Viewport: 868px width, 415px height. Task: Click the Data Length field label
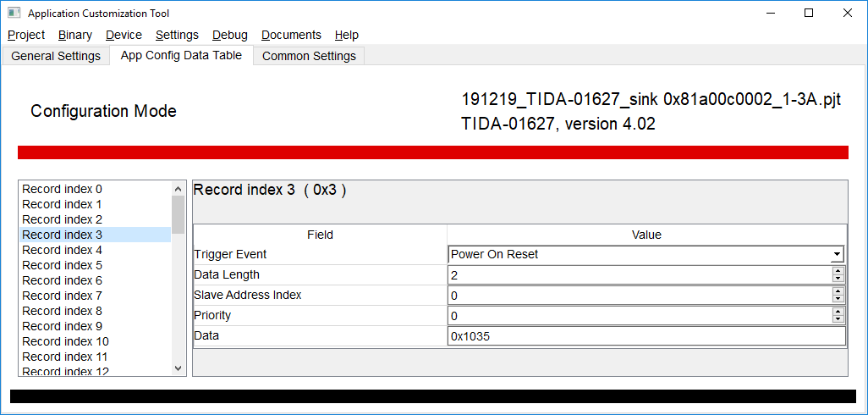pyautogui.click(x=227, y=274)
